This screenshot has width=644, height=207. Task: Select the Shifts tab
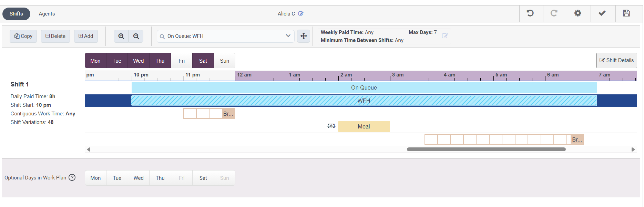click(x=16, y=14)
